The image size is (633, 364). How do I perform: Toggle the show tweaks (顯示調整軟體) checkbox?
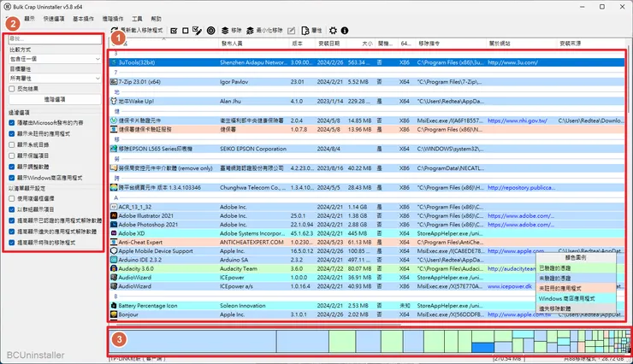pyautogui.click(x=12, y=167)
